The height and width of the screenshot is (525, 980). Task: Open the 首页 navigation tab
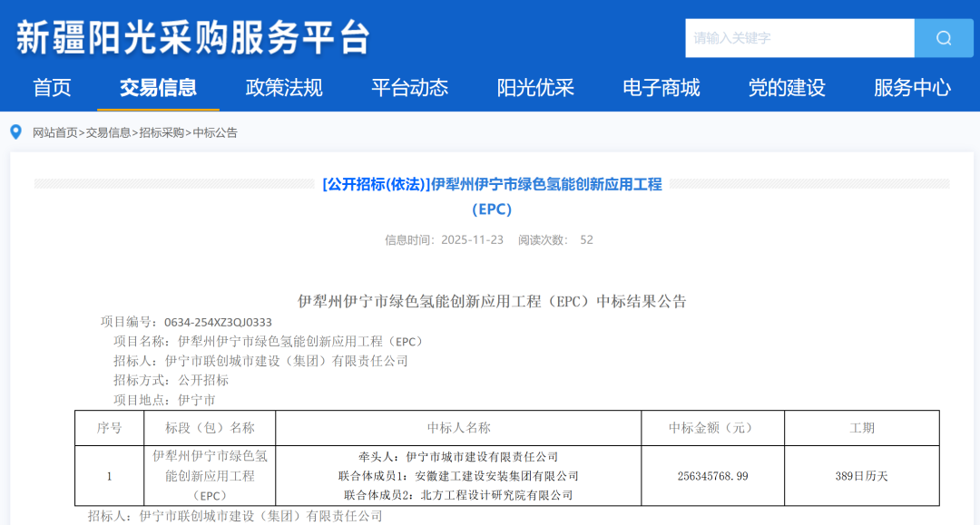[52, 88]
